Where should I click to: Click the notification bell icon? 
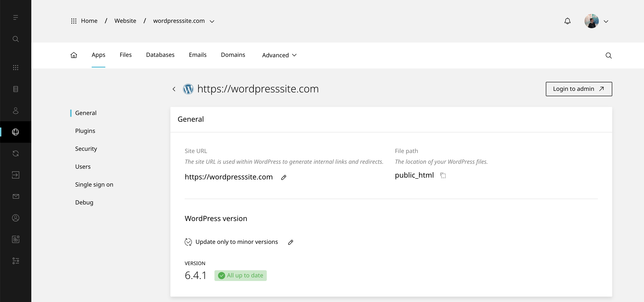(568, 21)
